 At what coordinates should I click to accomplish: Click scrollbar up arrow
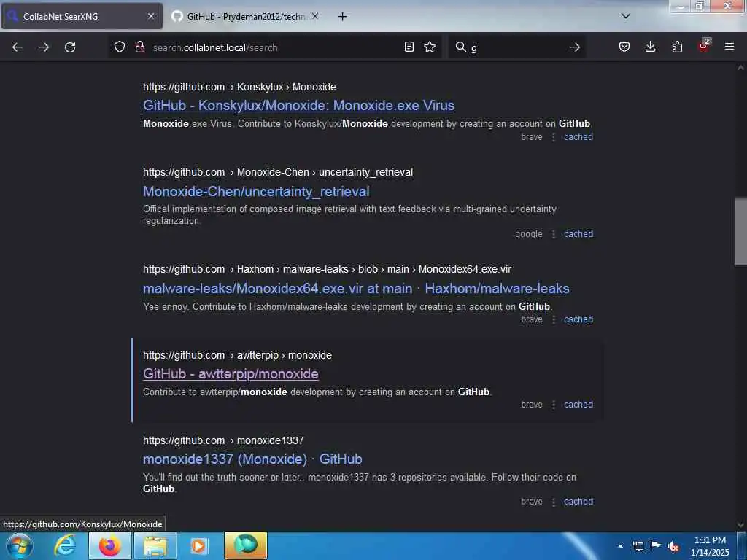[x=740, y=68]
